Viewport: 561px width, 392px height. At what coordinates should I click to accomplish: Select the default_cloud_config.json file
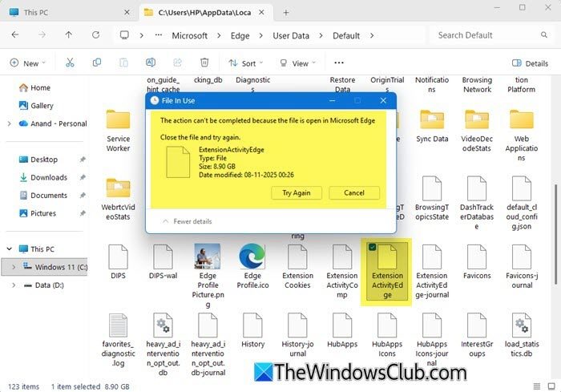pos(522,203)
